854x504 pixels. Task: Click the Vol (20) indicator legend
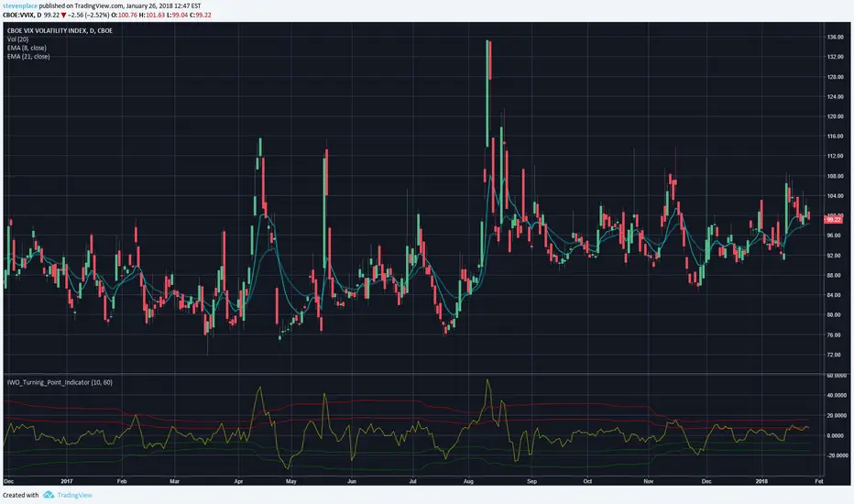(18, 39)
